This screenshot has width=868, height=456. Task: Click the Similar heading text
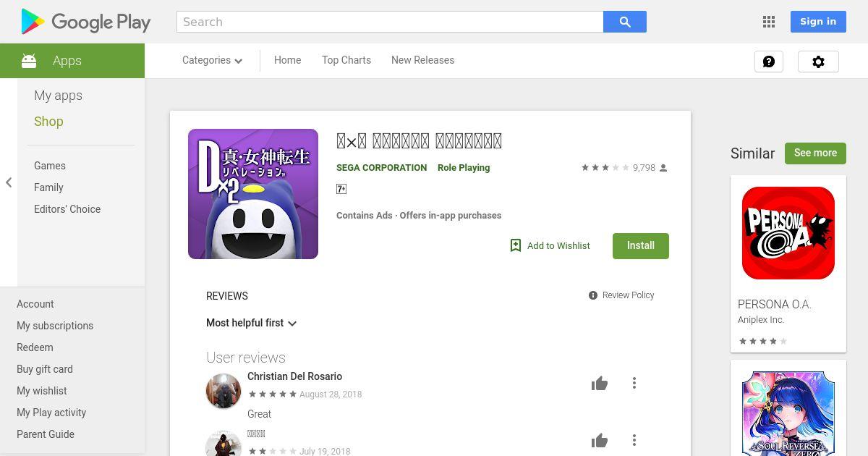click(752, 153)
